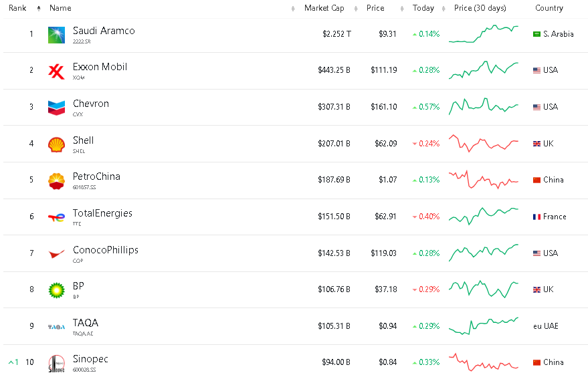588x375 pixels.
Task: Sort table by Rank column
Action: coord(17,8)
